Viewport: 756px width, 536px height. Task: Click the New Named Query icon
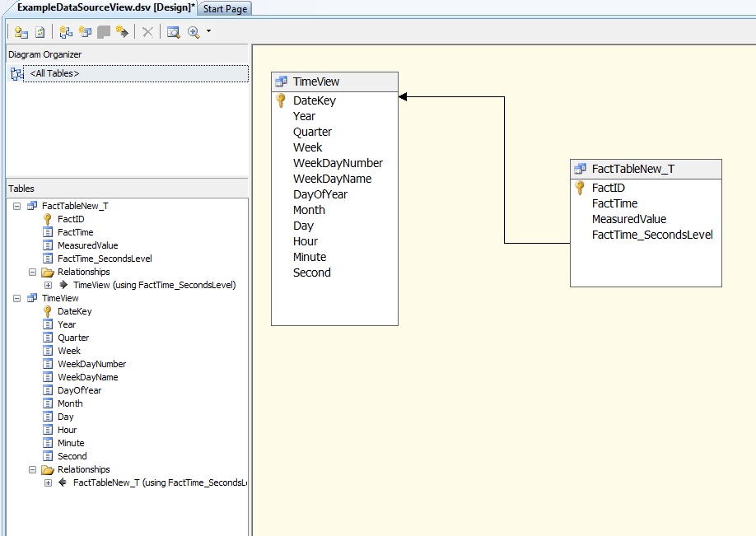pyautogui.click(x=85, y=32)
